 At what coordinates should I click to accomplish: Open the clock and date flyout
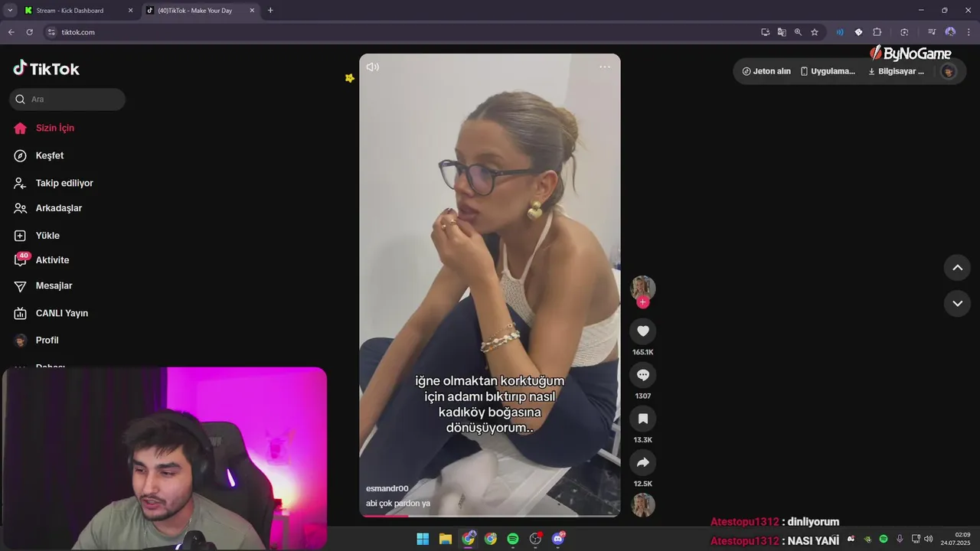(x=955, y=539)
